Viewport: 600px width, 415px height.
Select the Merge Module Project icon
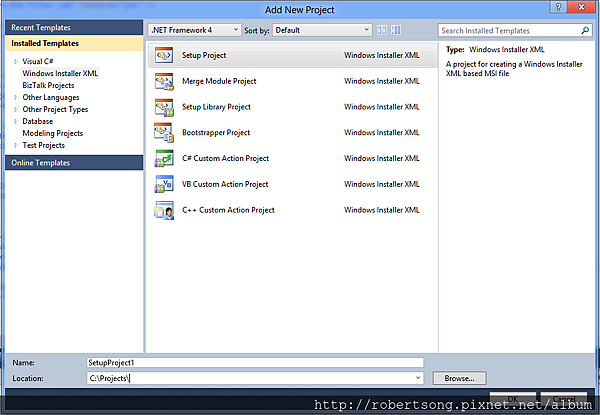tap(164, 81)
